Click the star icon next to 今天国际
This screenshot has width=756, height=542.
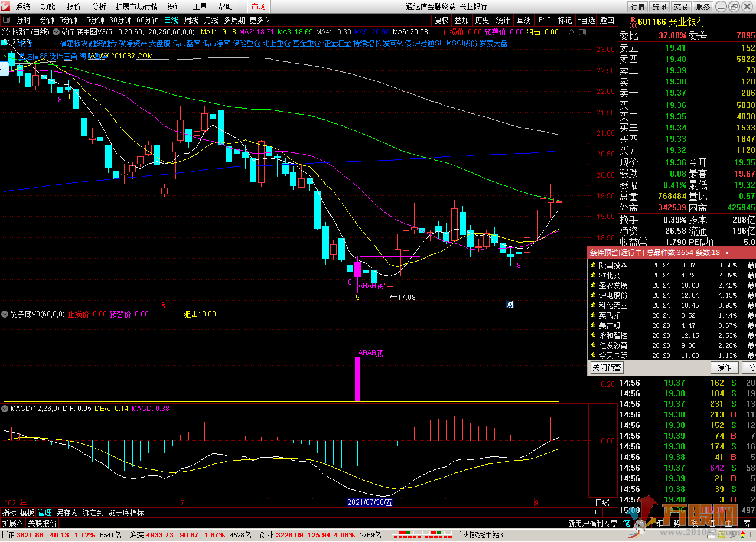pos(593,355)
